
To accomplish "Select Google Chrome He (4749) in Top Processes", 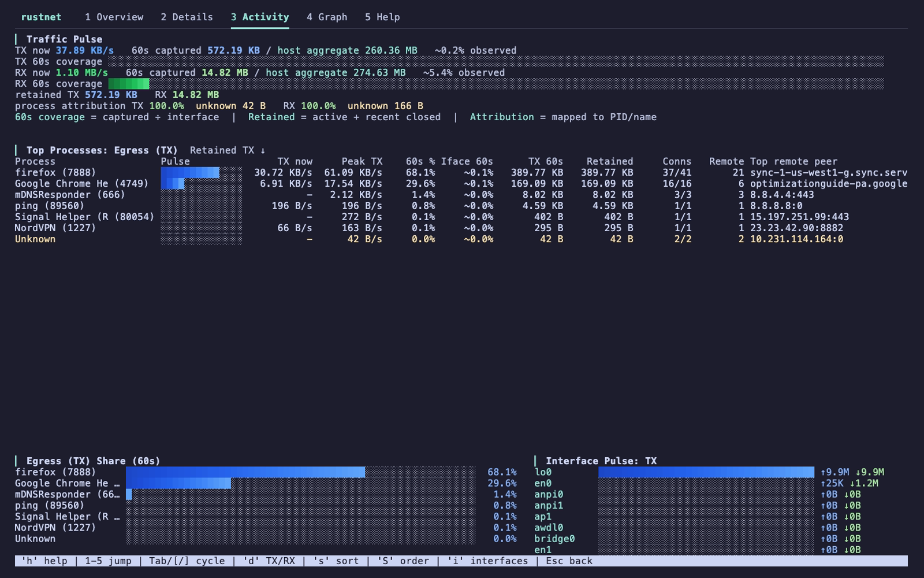I will point(461,184).
